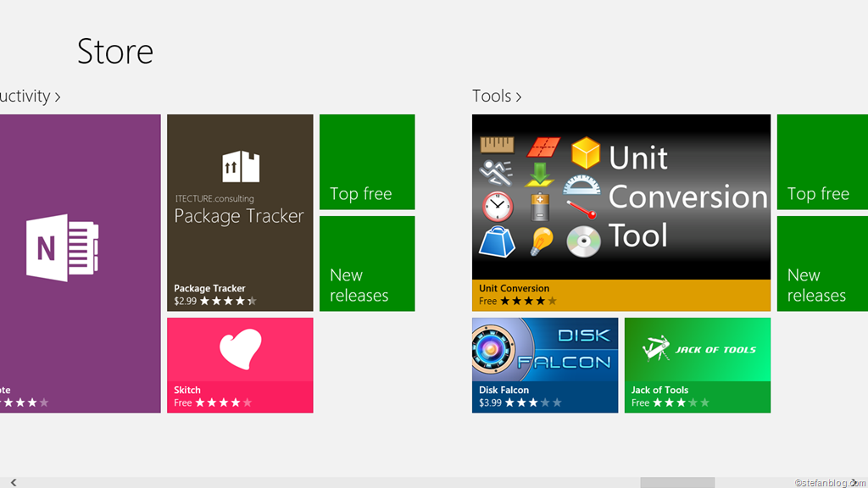Screen dimensions: 868x488
Task: Click the Skitch heart icon
Action: 240,348
